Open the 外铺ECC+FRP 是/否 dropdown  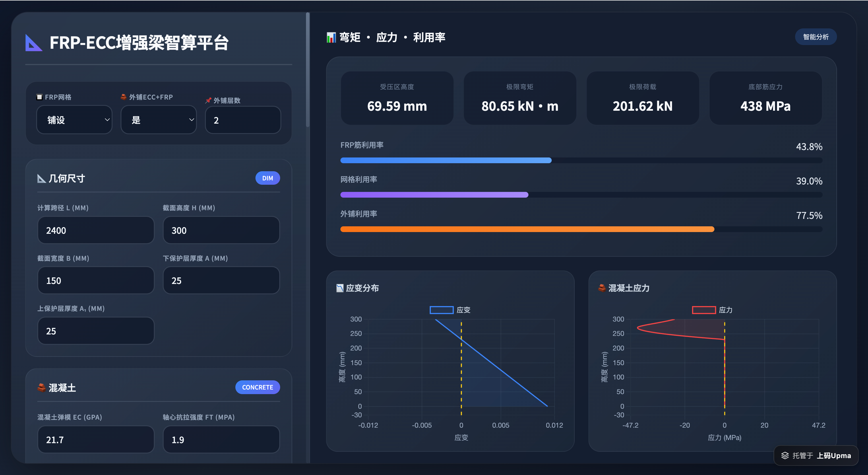[x=158, y=120]
